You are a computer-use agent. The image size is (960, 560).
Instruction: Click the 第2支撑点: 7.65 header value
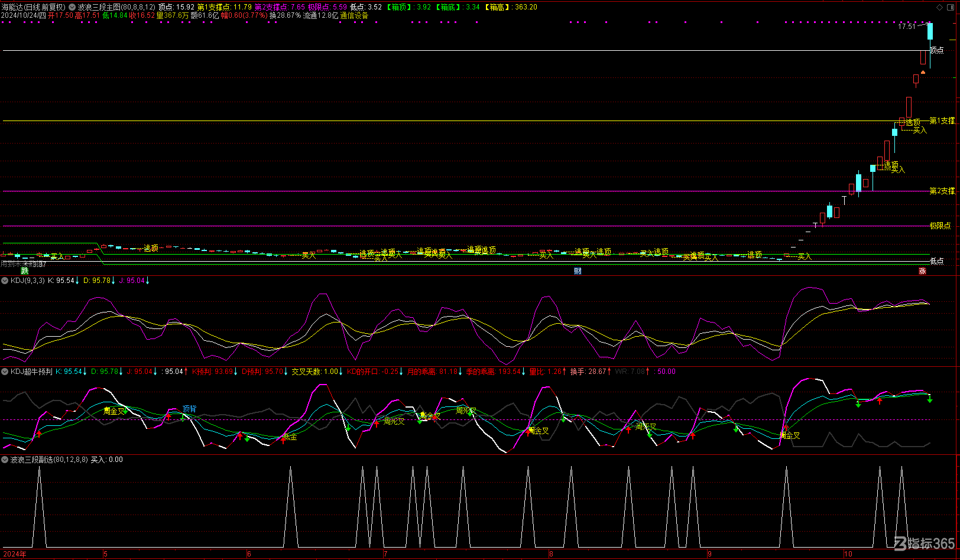pos(280,7)
